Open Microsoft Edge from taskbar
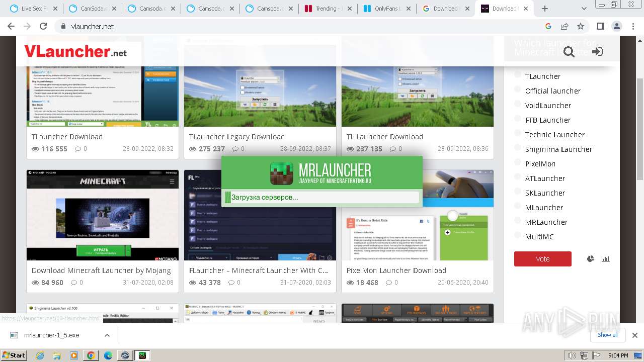 (108, 355)
